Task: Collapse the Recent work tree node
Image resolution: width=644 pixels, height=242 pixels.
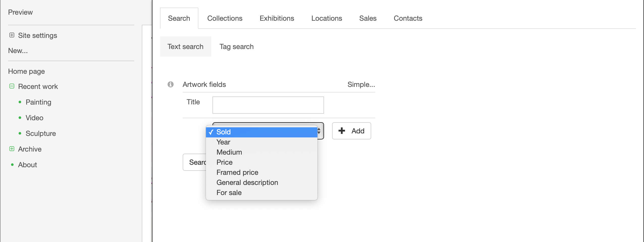Action: click(x=12, y=86)
